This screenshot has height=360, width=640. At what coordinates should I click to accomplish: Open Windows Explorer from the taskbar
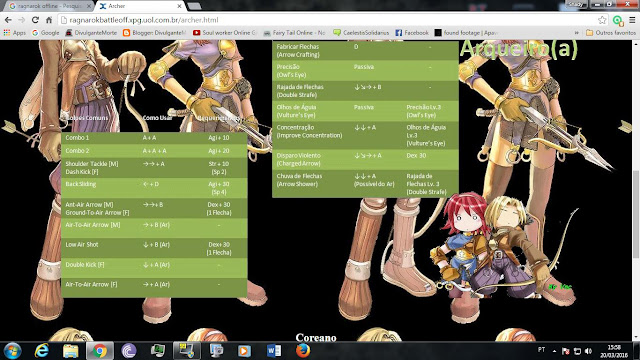coord(71,351)
